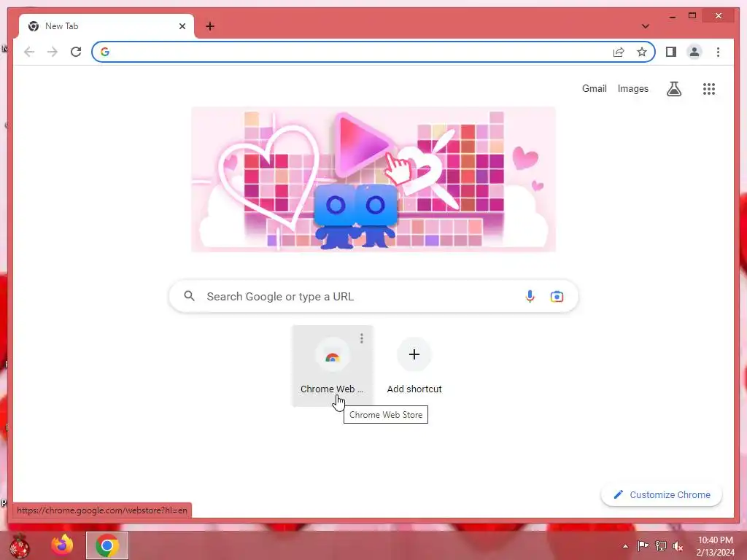The height and width of the screenshot is (560, 747).
Task: Launch Firefox from the taskbar
Action: 63,545
